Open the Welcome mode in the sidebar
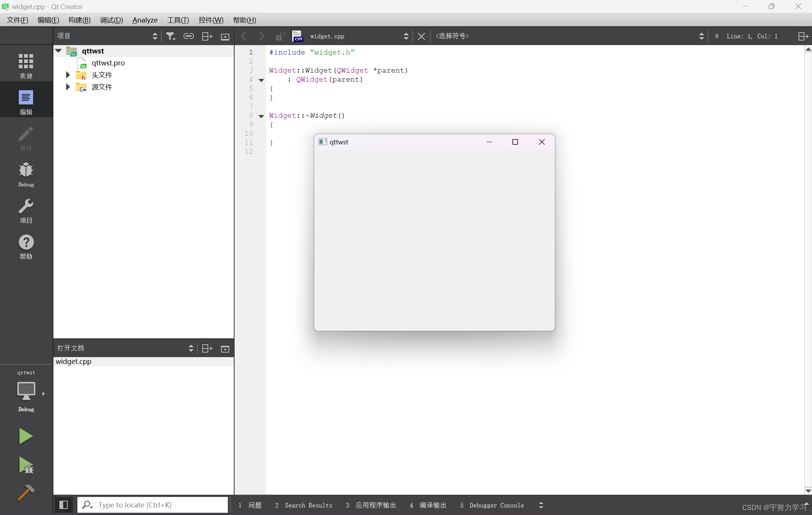 pyautogui.click(x=26, y=66)
